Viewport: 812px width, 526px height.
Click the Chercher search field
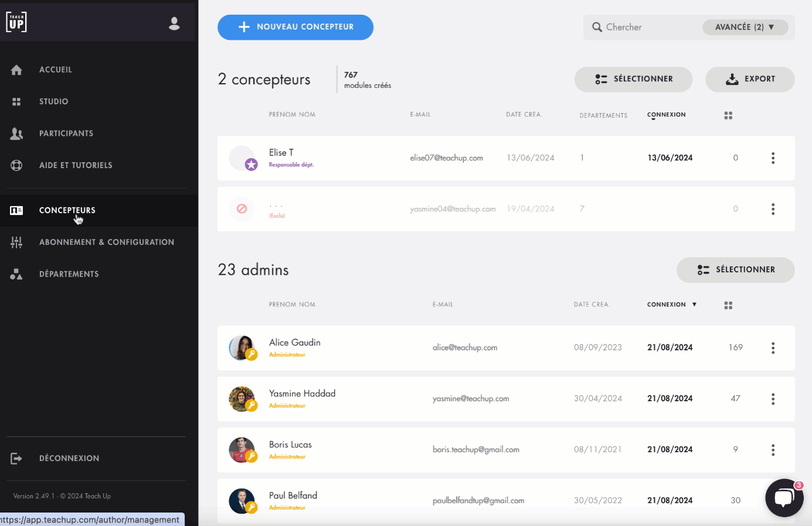click(645, 27)
